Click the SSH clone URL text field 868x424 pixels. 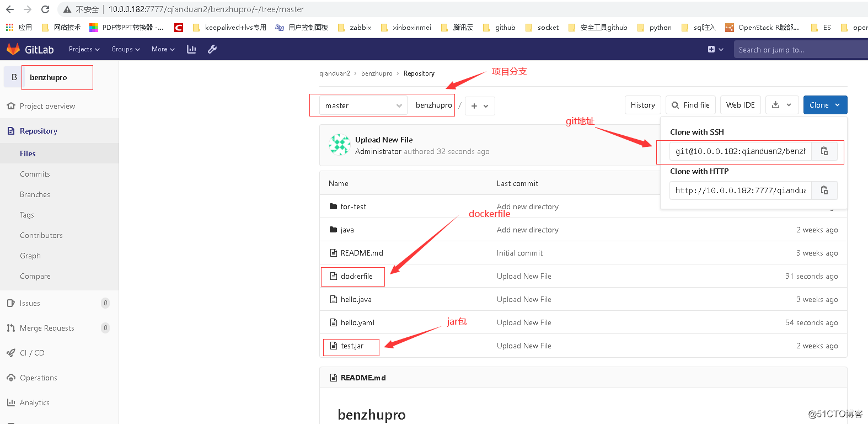pos(741,151)
